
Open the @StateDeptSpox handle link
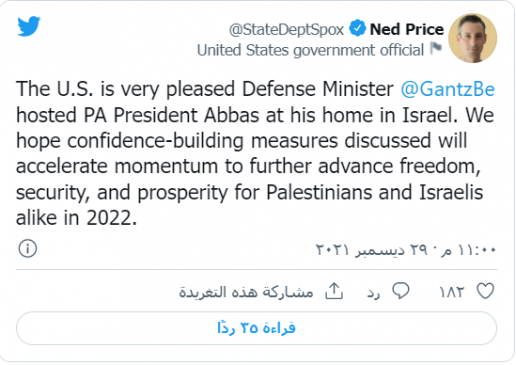(286, 30)
